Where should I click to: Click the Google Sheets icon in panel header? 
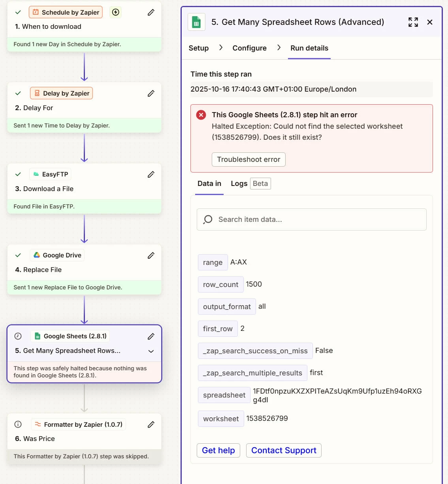pyautogui.click(x=196, y=22)
